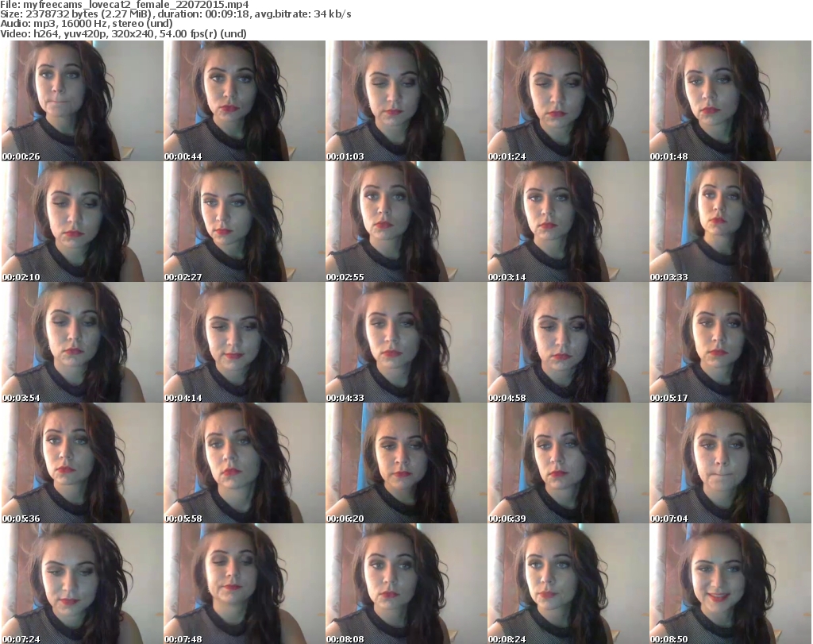Image resolution: width=813 pixels, height=644 pixels.
Task: View the frame stamped 00:08:50
Action: [730, 584]
